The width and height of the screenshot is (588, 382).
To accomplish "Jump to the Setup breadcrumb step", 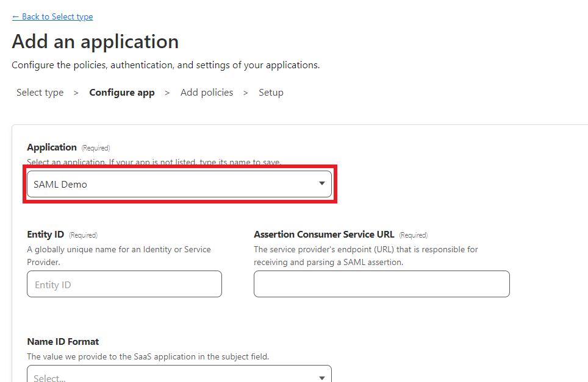I will 271,92.
